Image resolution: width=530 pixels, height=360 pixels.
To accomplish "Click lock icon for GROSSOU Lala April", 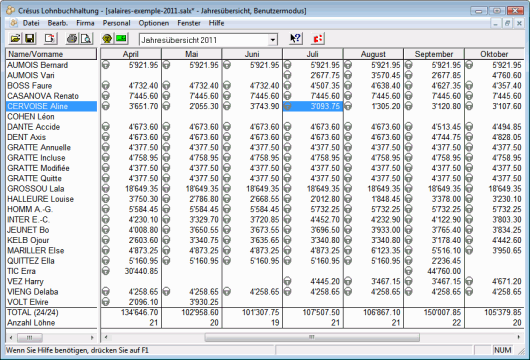I will click(106, 189).
